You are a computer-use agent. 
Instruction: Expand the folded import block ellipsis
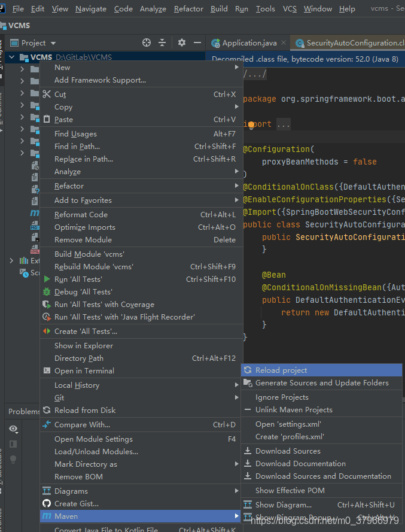tap(284, 124)
